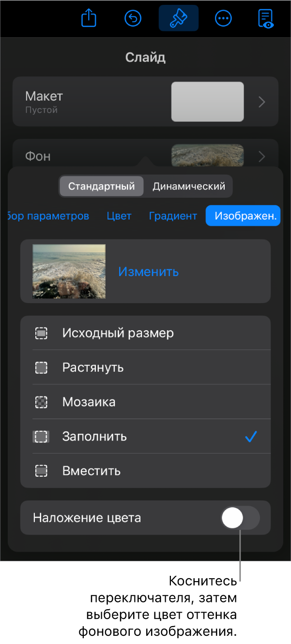Tap the Format paintbrush icon
Screen dimensions: 291x644
click(178, 18)
